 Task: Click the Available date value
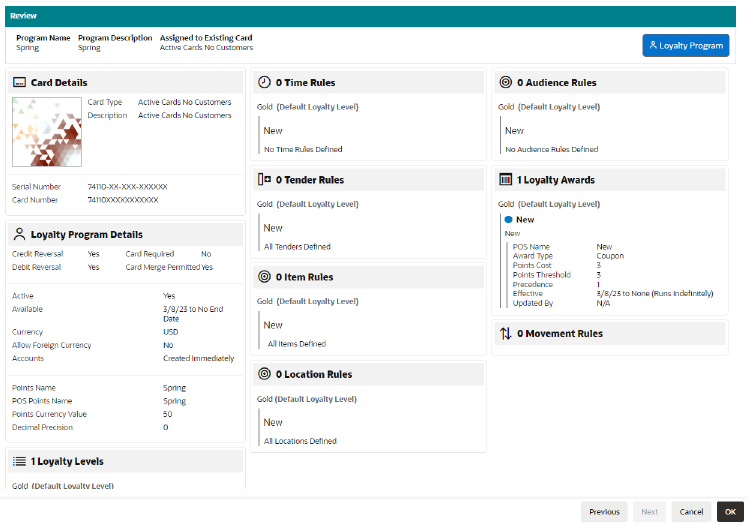pyautogui.click(x=193, y=314)
